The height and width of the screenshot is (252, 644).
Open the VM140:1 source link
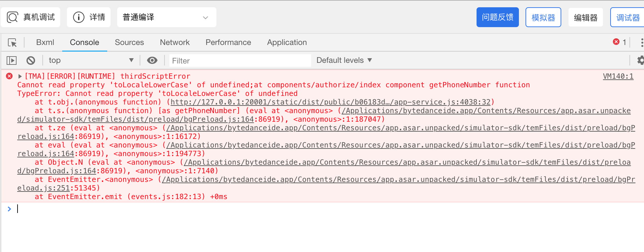pos(618,76)
